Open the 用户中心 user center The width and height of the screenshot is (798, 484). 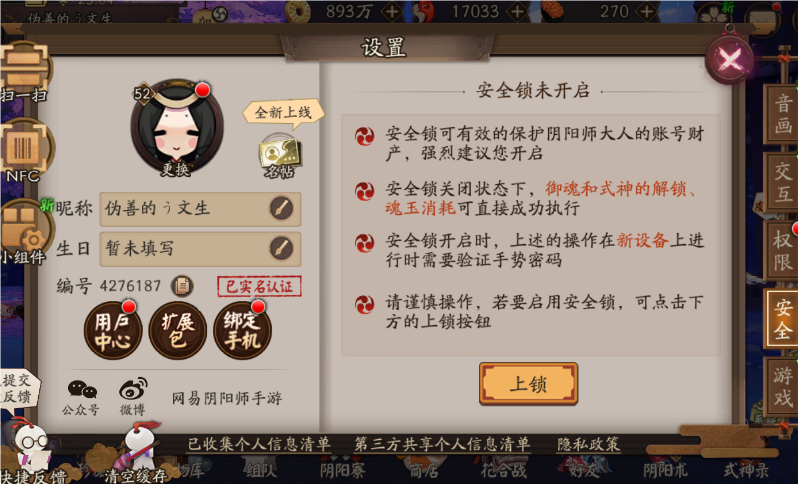112,331
